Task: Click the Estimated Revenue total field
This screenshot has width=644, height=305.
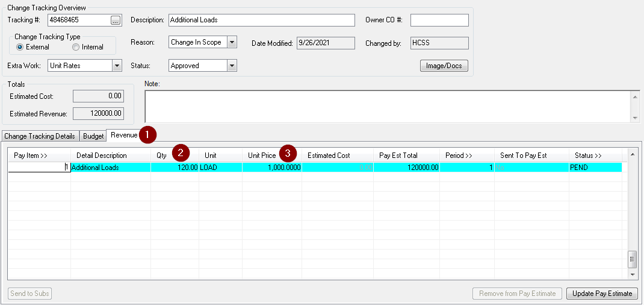Action: coord(98,114)
